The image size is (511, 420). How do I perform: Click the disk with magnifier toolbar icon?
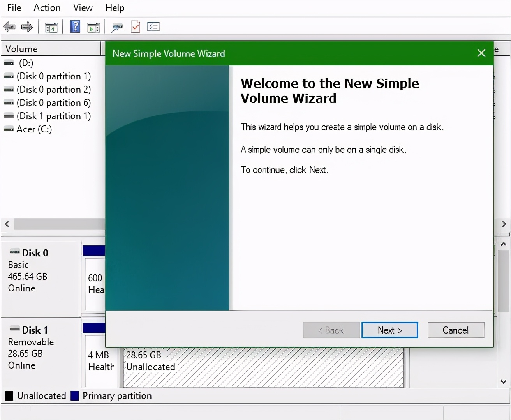(x=117, y=27)
